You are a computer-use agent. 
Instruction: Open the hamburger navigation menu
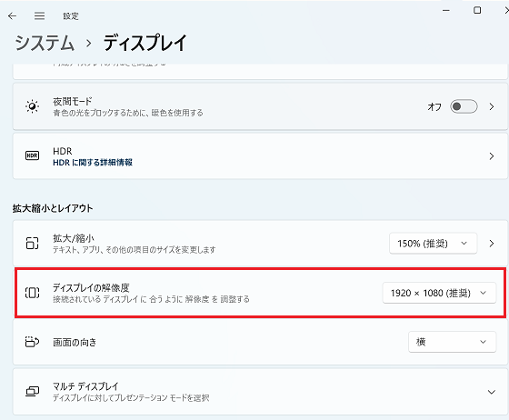(39, 15)
